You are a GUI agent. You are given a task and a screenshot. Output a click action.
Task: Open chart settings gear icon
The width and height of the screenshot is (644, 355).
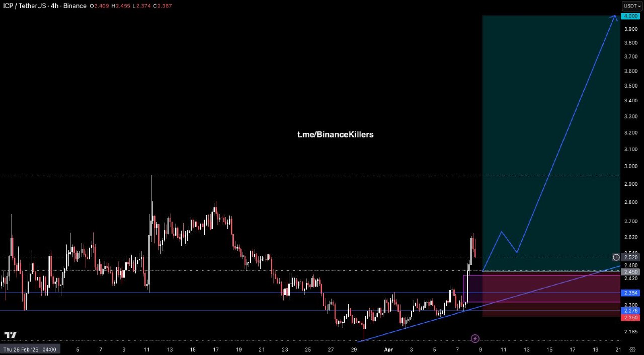632,349
